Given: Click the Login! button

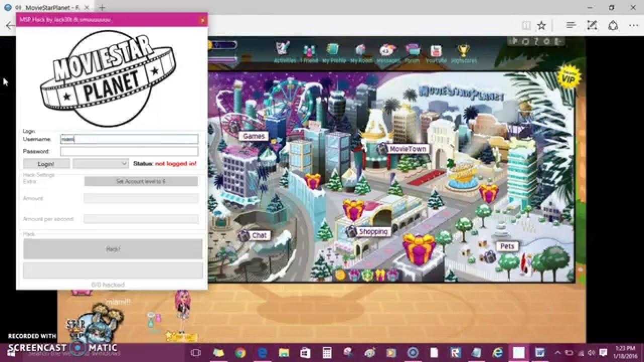Looking at the screenshot, I should [x=46, y=163].
